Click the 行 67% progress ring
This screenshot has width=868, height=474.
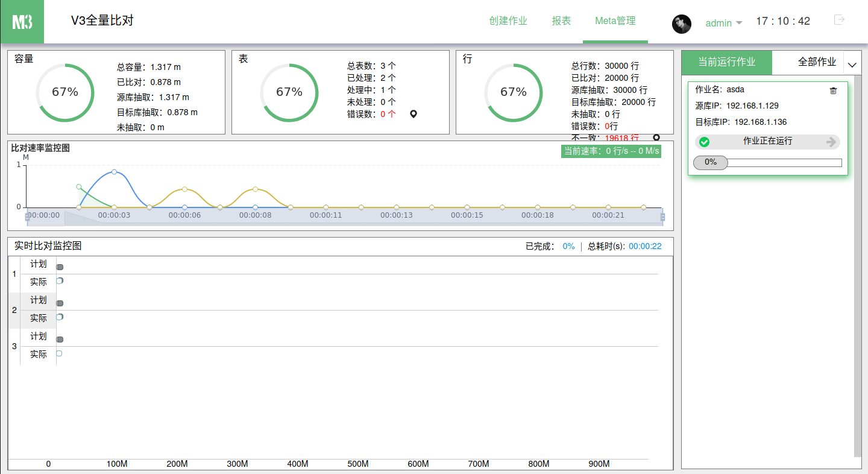pyautogui.click(x=514, y=92)
